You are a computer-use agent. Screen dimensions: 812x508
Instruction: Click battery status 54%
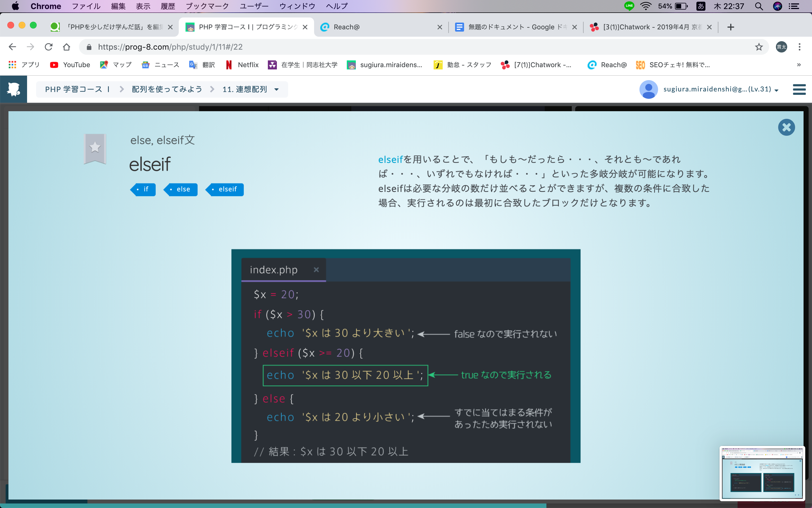point(672,6)
